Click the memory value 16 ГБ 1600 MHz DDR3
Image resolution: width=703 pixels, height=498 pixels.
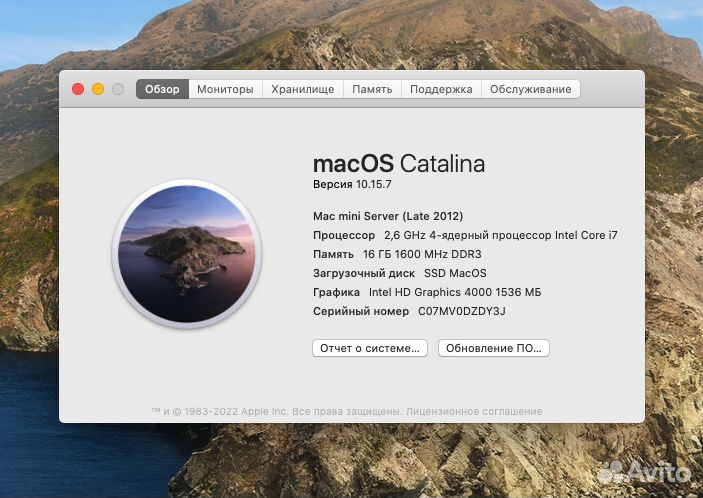click(422, 254)
